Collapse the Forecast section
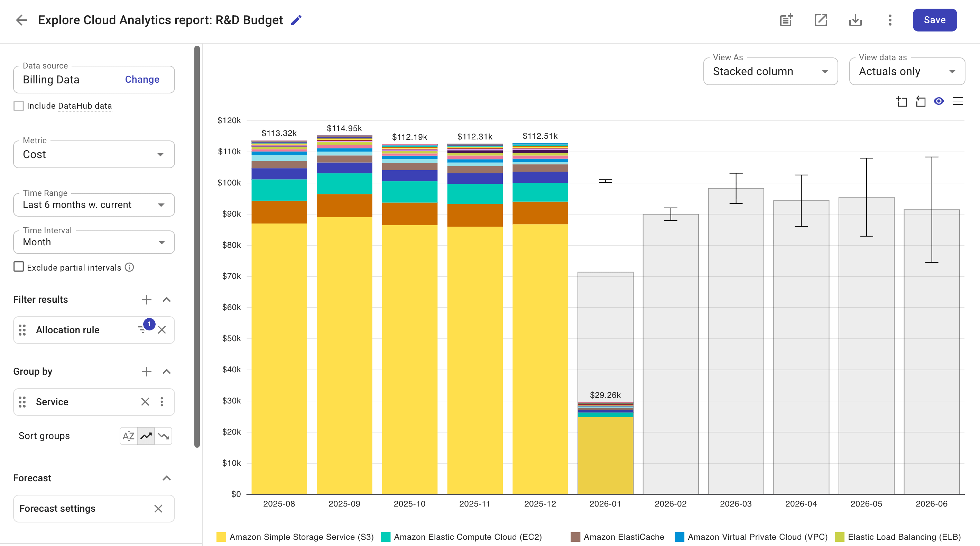 [x=166, y=478]
